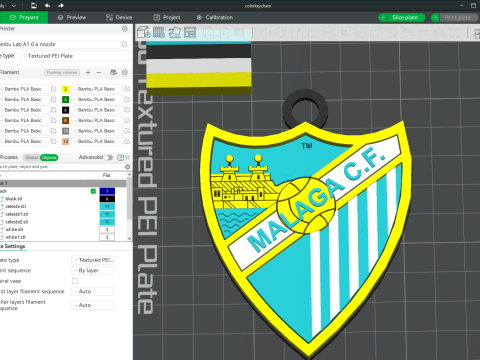Select celeste1.stl in the object list
This screenshot has width=480, height=360.
[17, 214]
